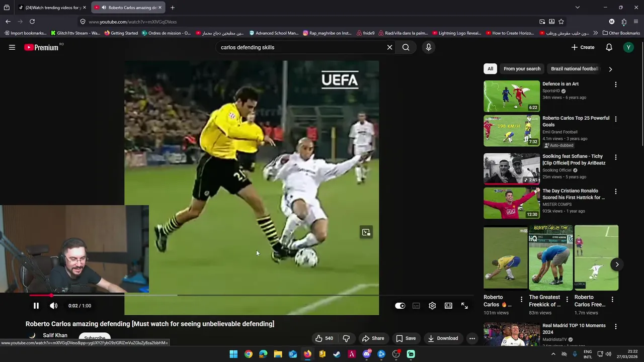Open Salif Khan channel link
Viewport: 644px width, 362px height.
coord(55,335)
